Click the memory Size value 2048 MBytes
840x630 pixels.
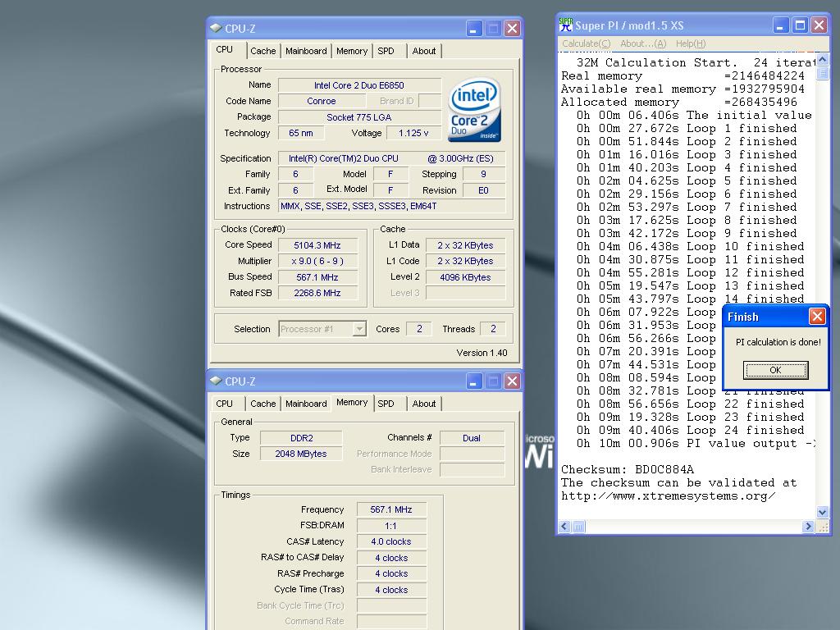tap(301, 454)
